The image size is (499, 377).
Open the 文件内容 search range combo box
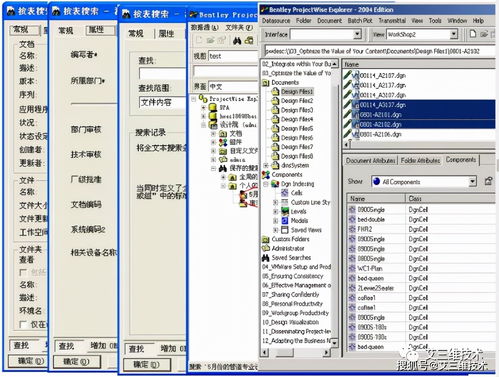pos(163,102)
